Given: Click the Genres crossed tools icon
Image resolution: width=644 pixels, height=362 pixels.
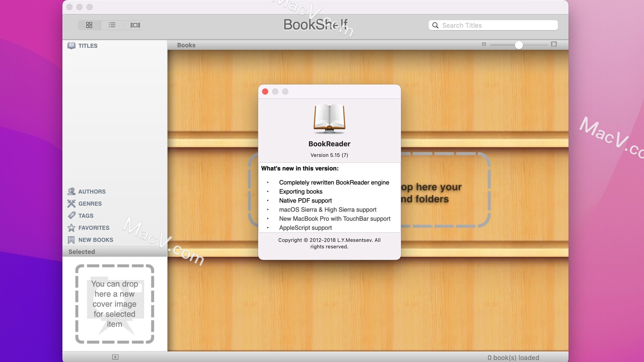Looking at the screenshot, I should 71,203.
